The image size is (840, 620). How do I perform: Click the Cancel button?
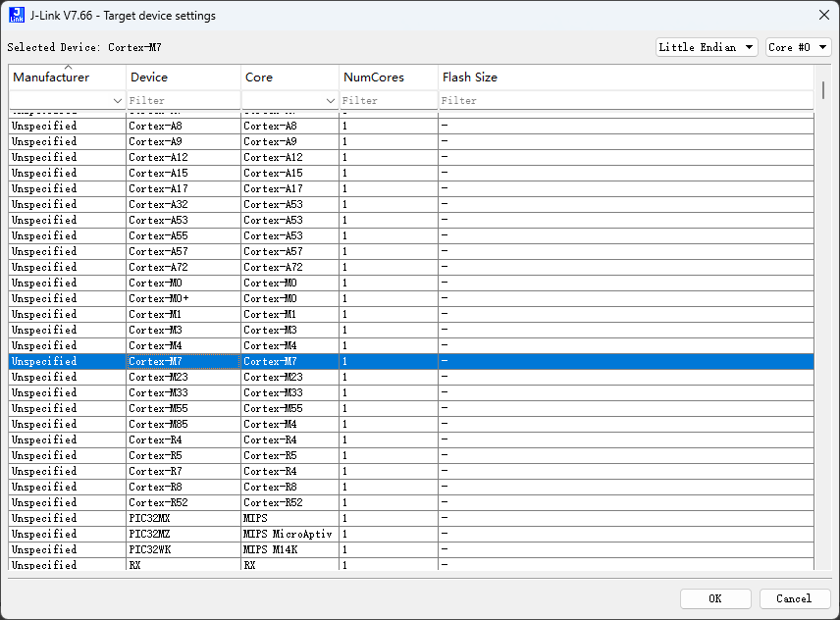(x=795, y=598)
